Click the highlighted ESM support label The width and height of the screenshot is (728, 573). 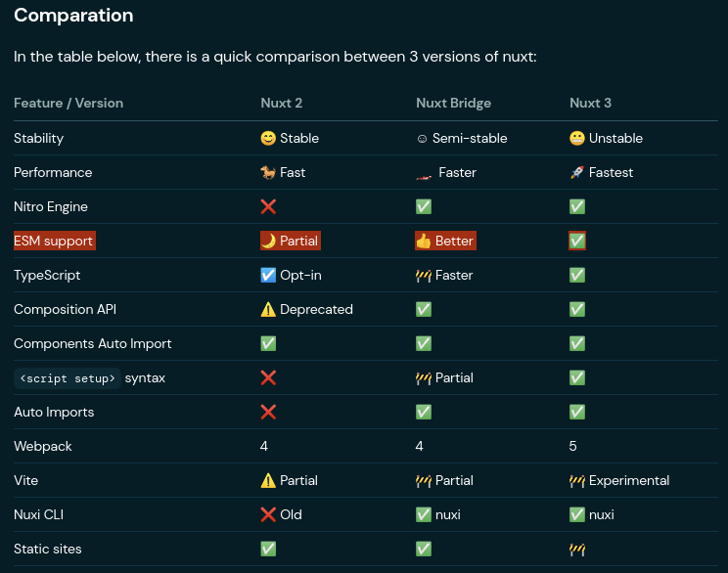55,241
